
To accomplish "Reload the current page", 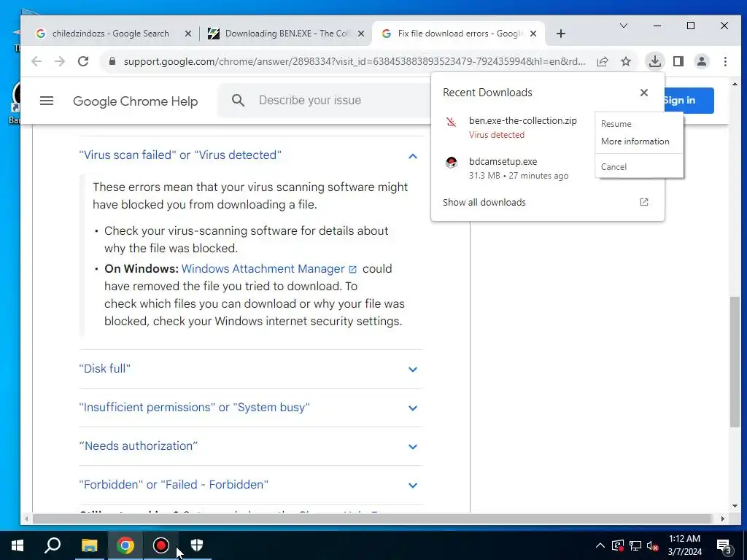I will coord(83,61).
